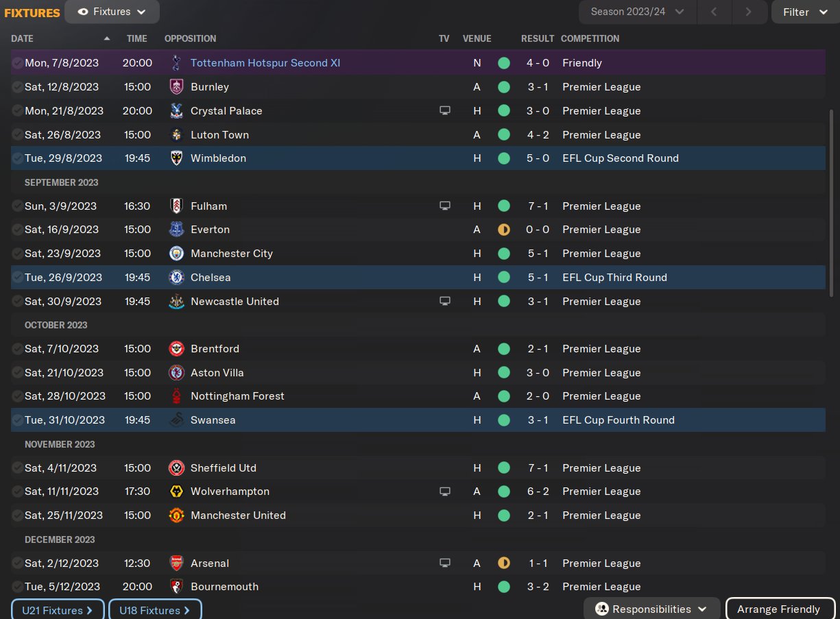The width and height of the screenshot is (840, 619).
Task: Open the Fixtures view dropdown
Action: tap(112, 12)
